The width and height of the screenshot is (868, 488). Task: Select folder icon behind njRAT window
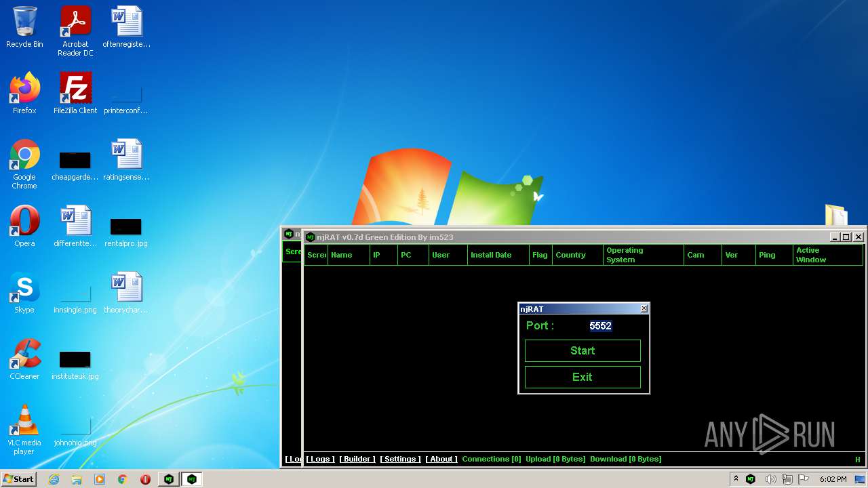[x=836, y=215]
